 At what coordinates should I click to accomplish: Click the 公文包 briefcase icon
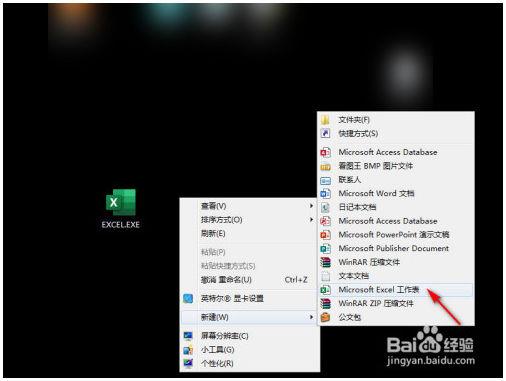(x=325, y=317)
